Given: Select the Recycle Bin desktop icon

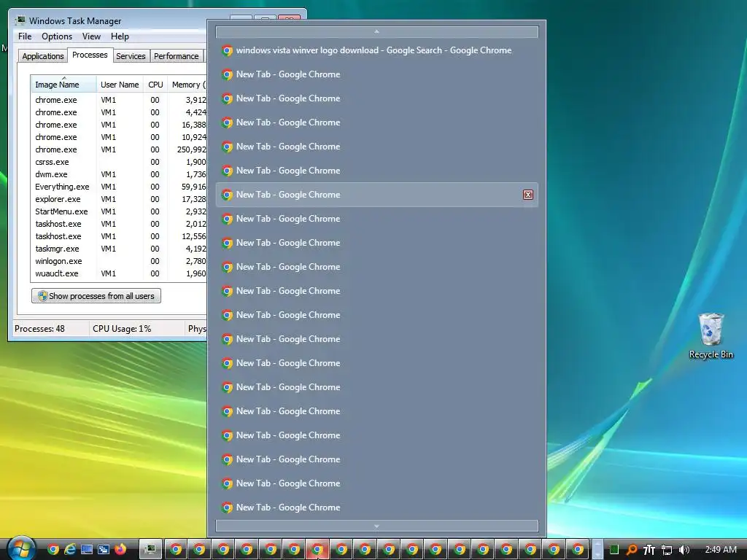Looking at the screenshot, I should click(711, 335).
